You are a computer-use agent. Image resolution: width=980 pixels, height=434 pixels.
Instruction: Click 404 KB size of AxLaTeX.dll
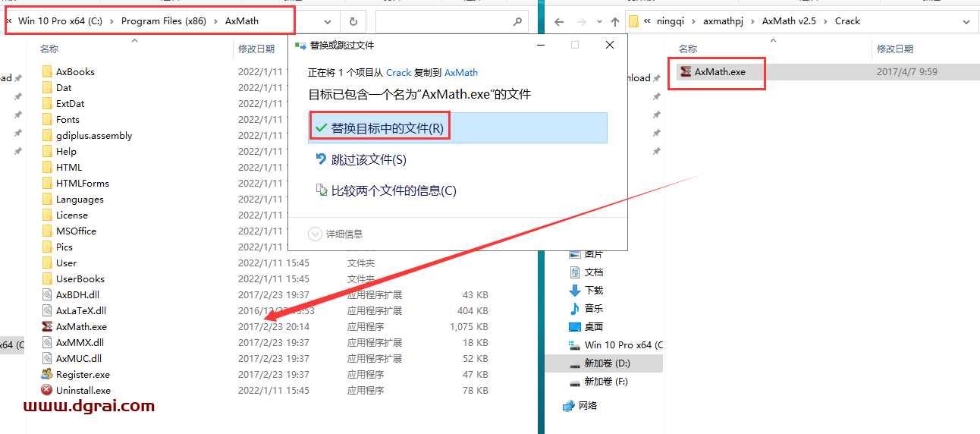tap(473, 310)
